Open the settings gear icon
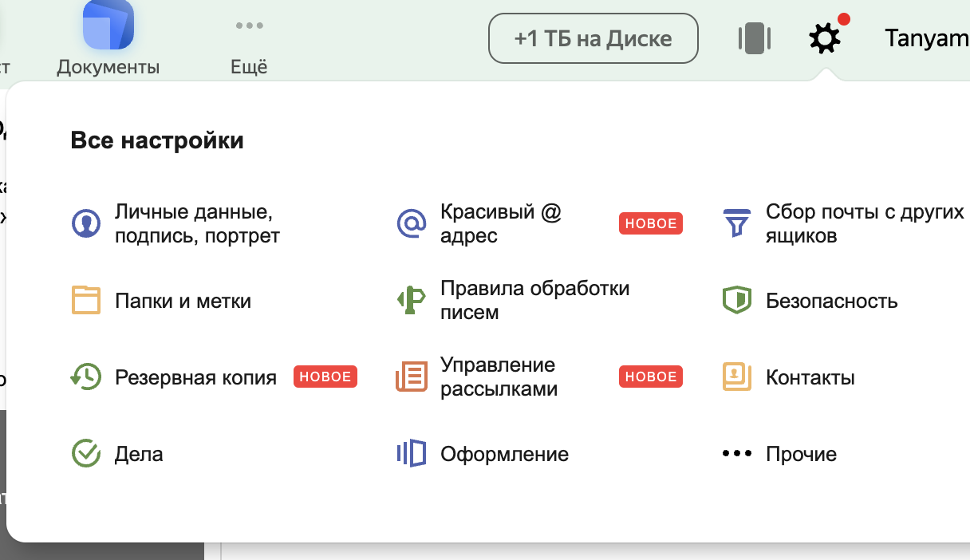 coord(825,38)
